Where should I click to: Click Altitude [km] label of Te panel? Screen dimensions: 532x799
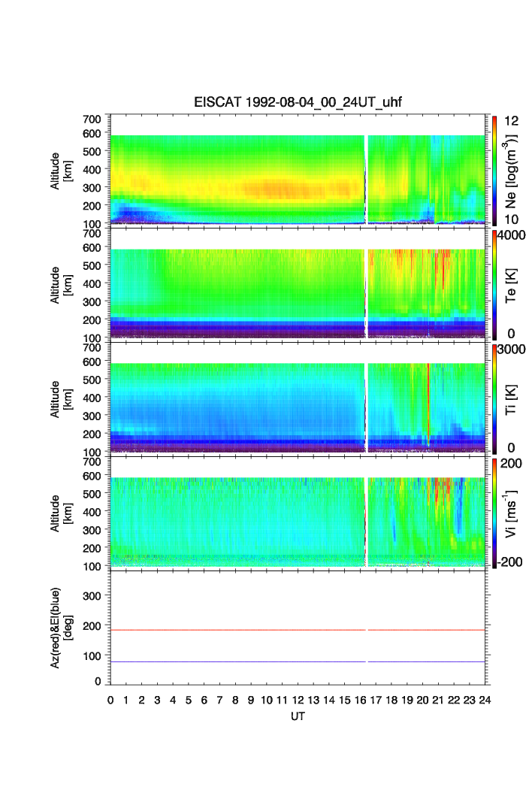click(61, 286)
